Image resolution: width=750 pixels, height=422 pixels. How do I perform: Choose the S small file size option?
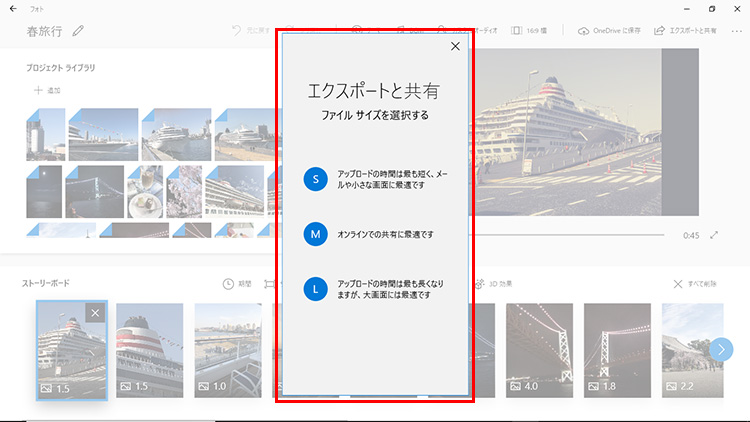pos(315,179)
